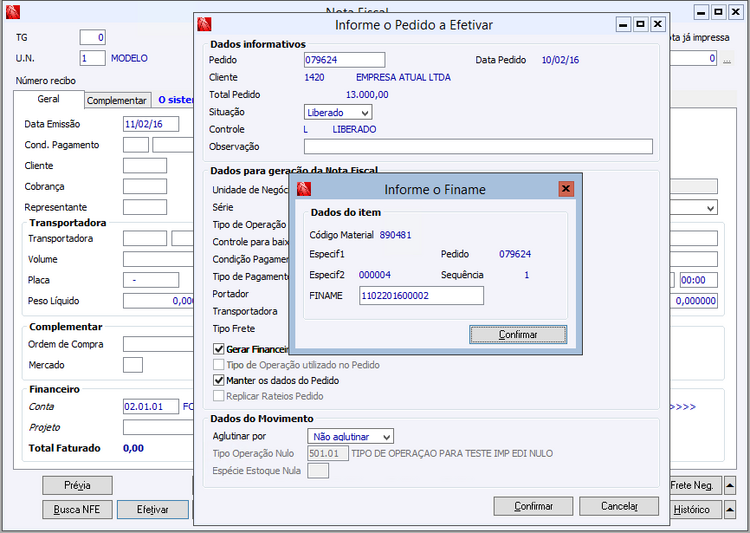Click the Data Pedido value 10/02/16

pos(560,60)
